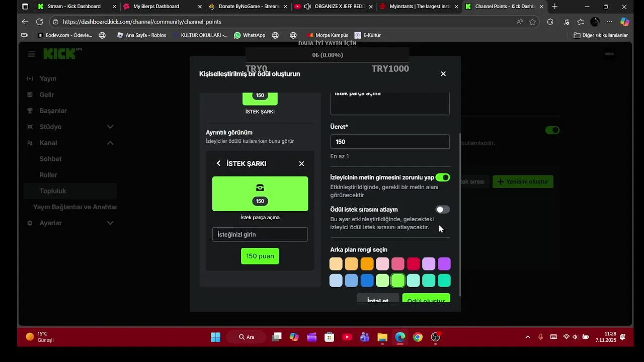The width and height of the screenshot is (644, 362).
Task: Click the Kick logo
Action: coord(60,54)
